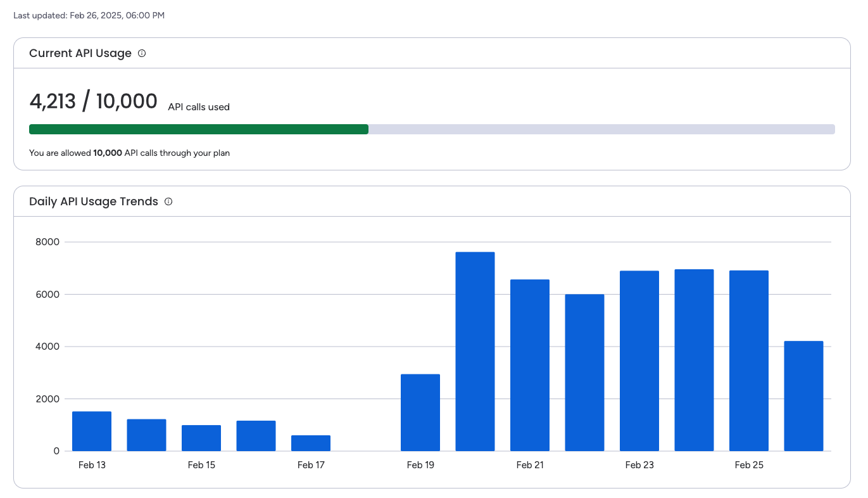Click the Feb 23 bar in the chart

coord(639,361)
